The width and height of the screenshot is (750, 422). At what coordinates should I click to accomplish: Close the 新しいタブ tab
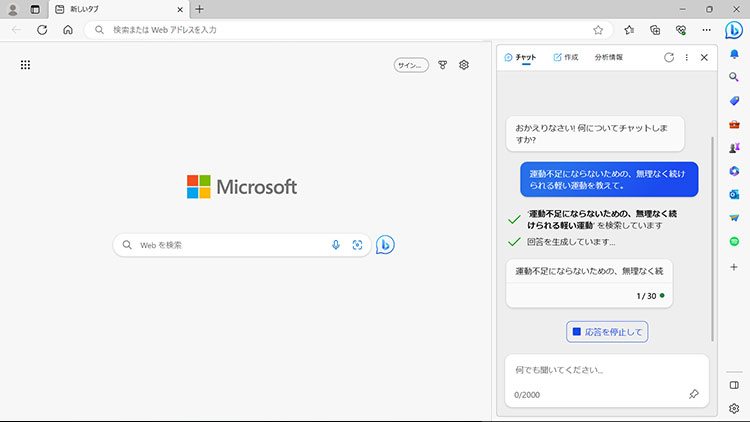[x=180, y=9]
